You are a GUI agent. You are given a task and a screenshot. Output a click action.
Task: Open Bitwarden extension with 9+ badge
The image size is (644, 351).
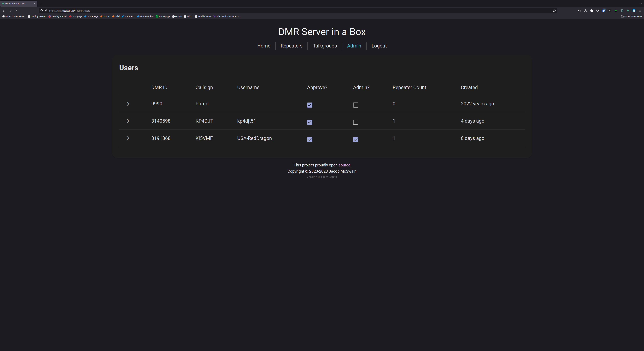[604, 11]
